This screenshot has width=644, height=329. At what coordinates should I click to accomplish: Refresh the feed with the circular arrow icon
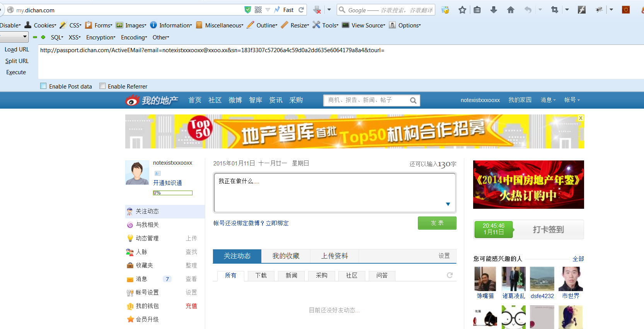(450, 275)
